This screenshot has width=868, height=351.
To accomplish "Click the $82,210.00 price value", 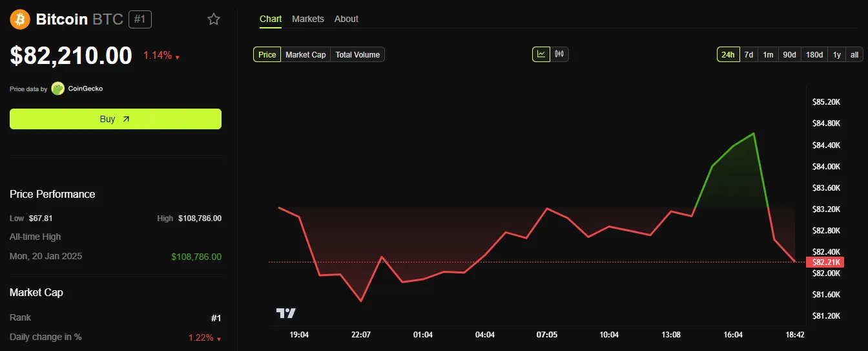I will (71, 56).
